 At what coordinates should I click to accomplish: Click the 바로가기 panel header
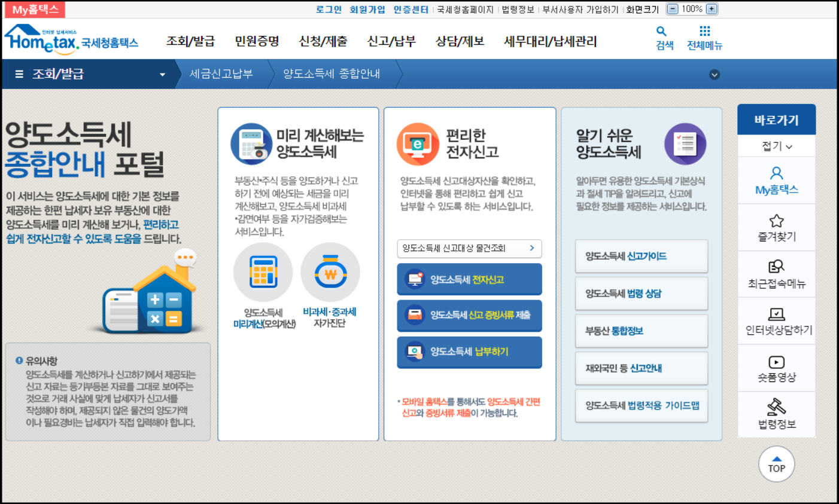[x=776, y=120]
